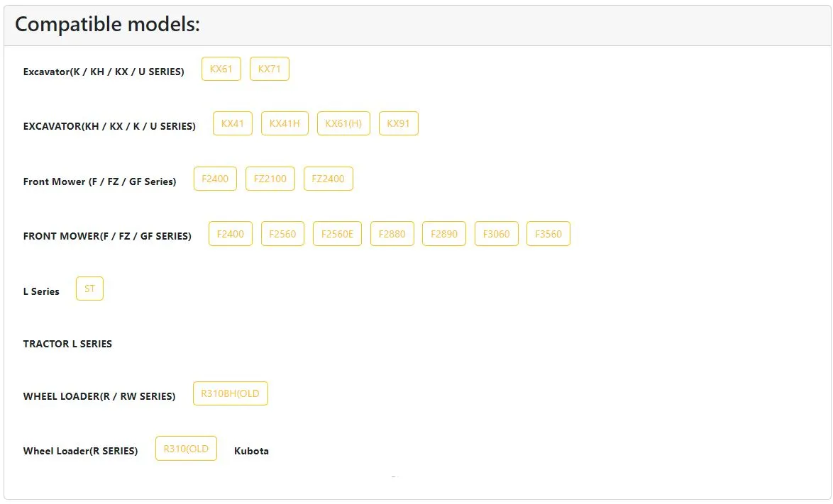This screenshot has height=504, width=833.
Task: Choose the FZ2400 front mower tag
Action: [329, 179]
